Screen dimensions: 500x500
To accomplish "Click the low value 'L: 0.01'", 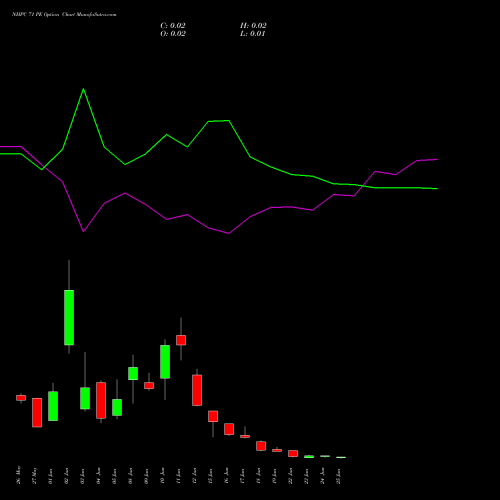I will pos(252,34).
